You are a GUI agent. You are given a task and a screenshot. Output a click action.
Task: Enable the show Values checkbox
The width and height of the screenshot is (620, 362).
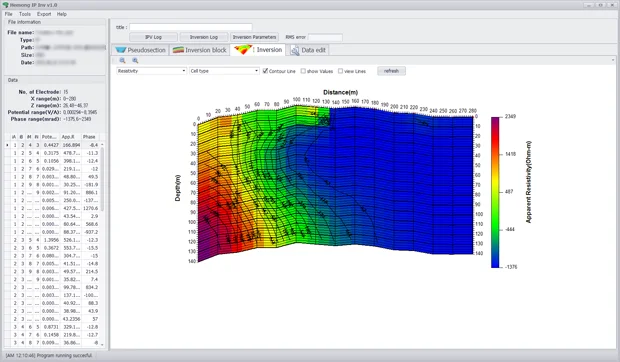(x=303, y=71)
